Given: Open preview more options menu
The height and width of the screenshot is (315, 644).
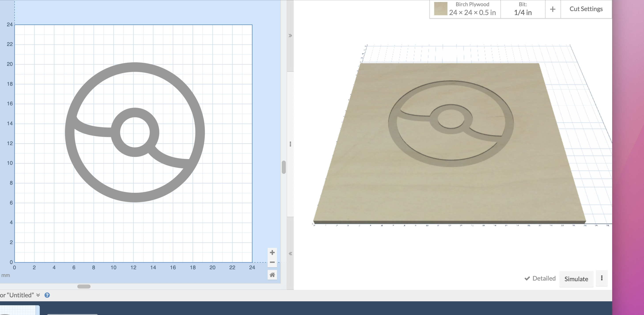Looking at the screenshot, I should [602, 278].
